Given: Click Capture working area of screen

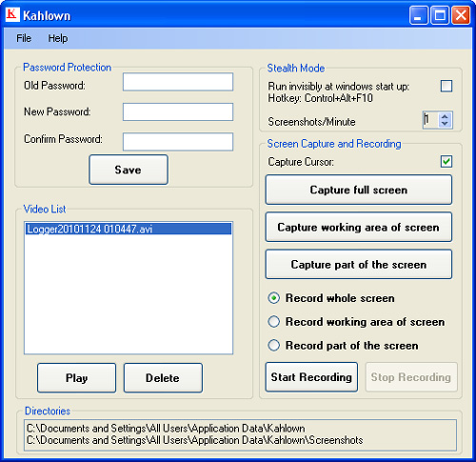Looking at the screenshot, I should (359, 227).
